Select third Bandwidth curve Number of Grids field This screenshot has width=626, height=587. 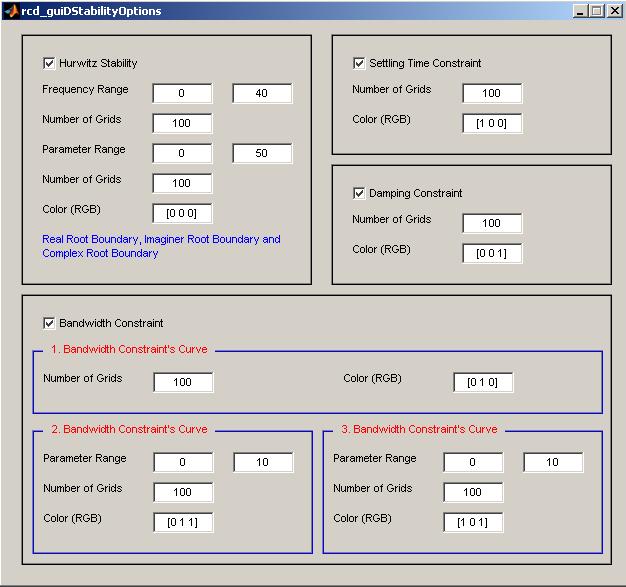(x=473, y=492)
